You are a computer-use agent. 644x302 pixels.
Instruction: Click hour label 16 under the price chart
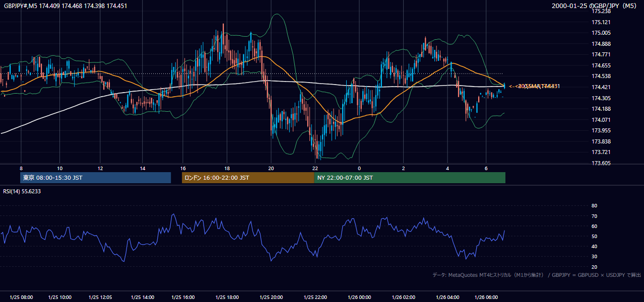click(x=183, y=168)
